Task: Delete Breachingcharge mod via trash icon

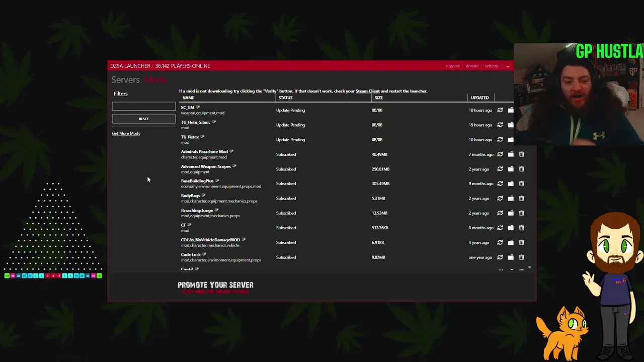Action: click(x=521, y=213)
